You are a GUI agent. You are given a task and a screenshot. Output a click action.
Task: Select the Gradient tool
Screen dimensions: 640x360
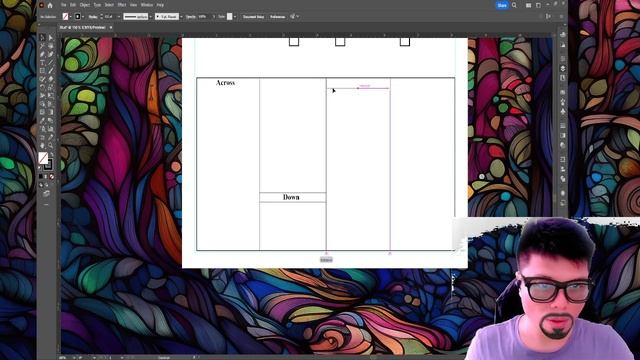(51, 112)
